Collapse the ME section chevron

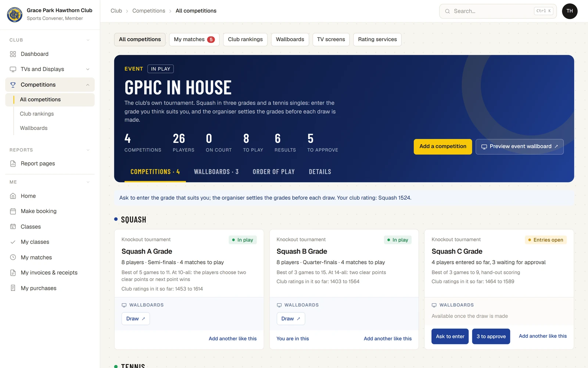pyautogui.click(x=88, y=182)
